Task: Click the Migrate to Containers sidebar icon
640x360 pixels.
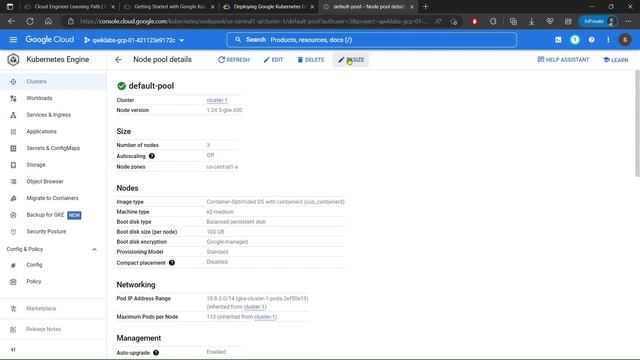Action: [13, 198]
